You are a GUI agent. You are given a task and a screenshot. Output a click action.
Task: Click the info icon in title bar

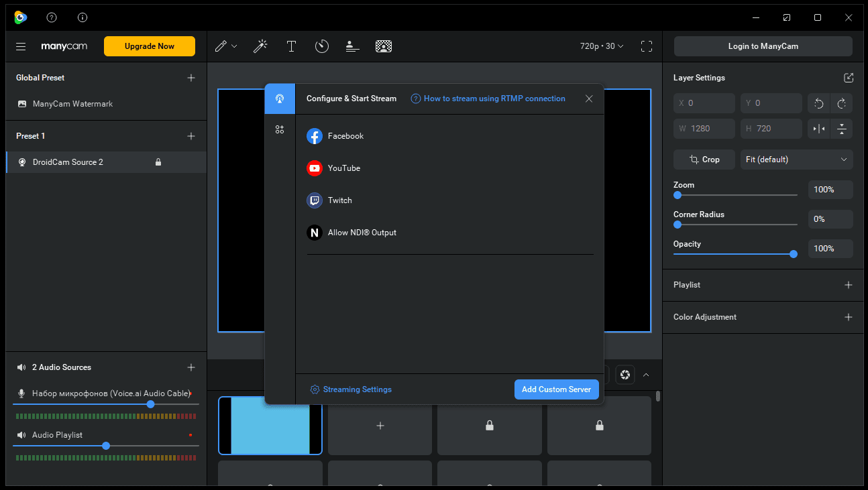pyautogui.click(x=83, y=17)
